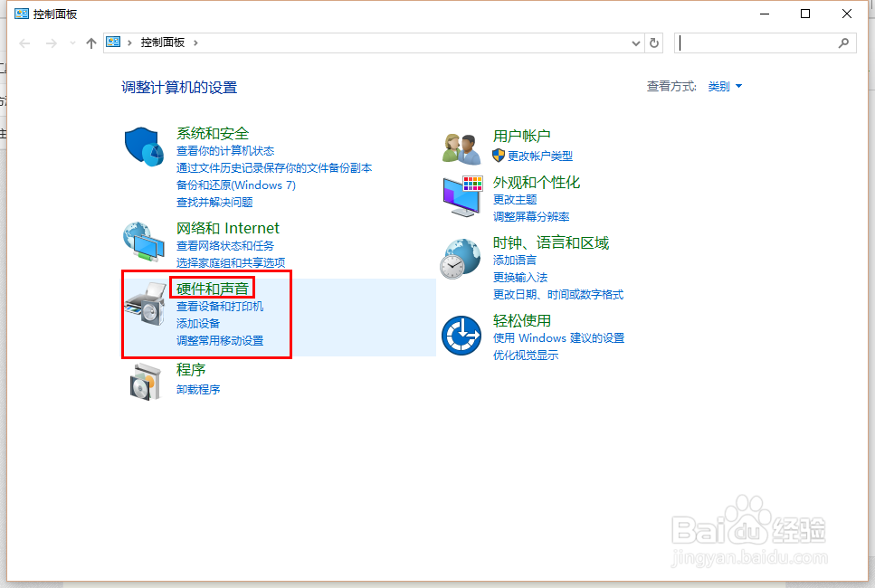Image resolution: width=875 pixels, height=588 pixels.
Task: Click the up arrow to navigate to parent
Action: 90,42
